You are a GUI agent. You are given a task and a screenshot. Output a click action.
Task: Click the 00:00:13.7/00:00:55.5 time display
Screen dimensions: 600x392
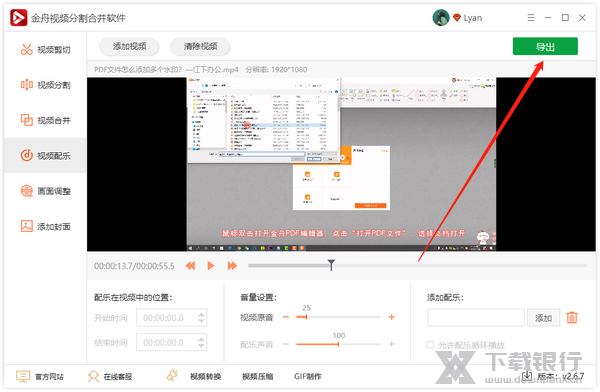pyautogui.click(x=134, y=266)
